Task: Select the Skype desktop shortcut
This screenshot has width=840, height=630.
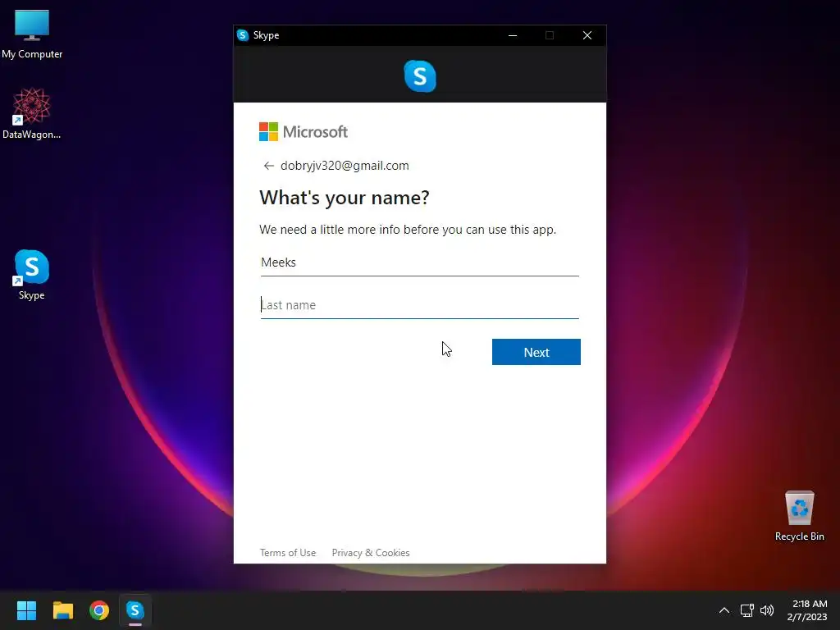Action: click(32, 275)
